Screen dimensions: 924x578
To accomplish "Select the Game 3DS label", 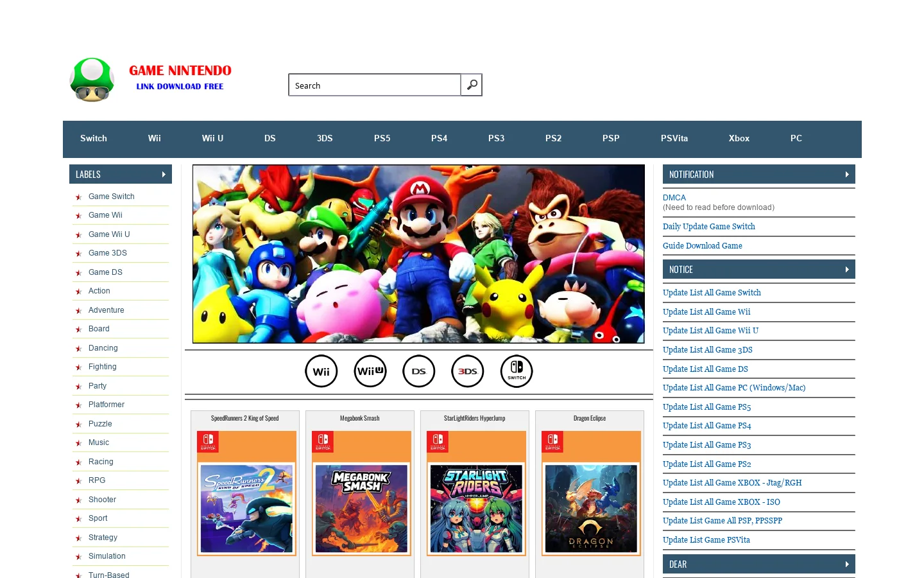I will tap(108, 253).
